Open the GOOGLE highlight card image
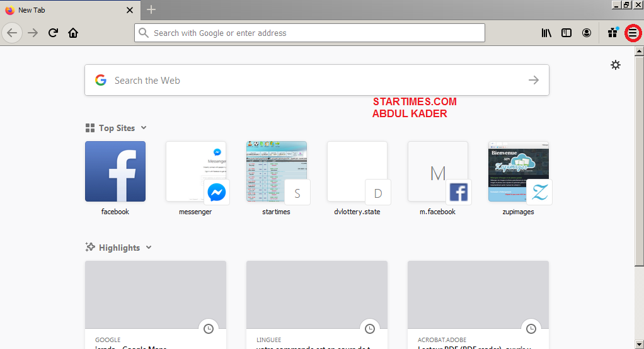Screen dimensions: 644x349 point(156,295)
